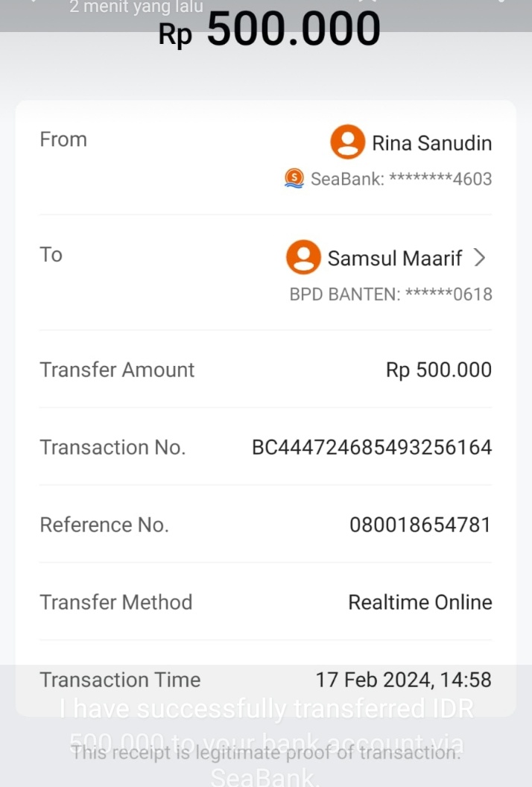Tap the SeaBank logo icon
Screen dimensions: 532x787
(295, 179)
